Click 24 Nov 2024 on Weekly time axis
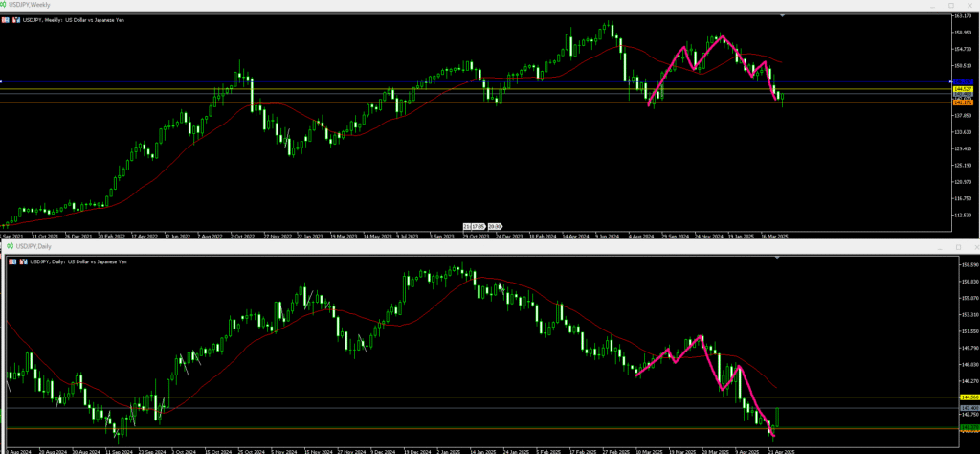Viewport: 980px width, 454px height. (x=709, y=237)
